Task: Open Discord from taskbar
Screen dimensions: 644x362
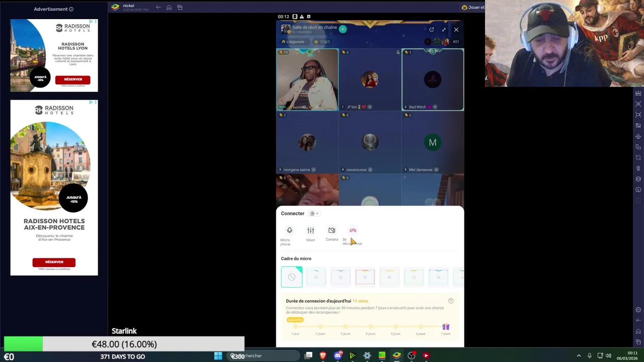Action: [x=338, y=355]
